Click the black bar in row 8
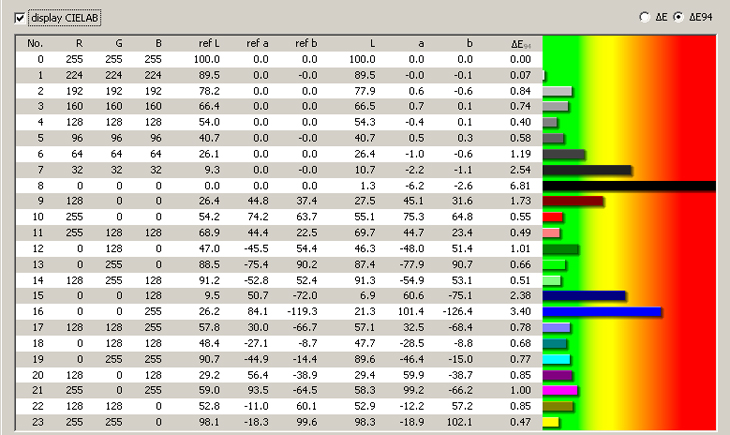This screenshot has height=435, width=730. point(630,186)
